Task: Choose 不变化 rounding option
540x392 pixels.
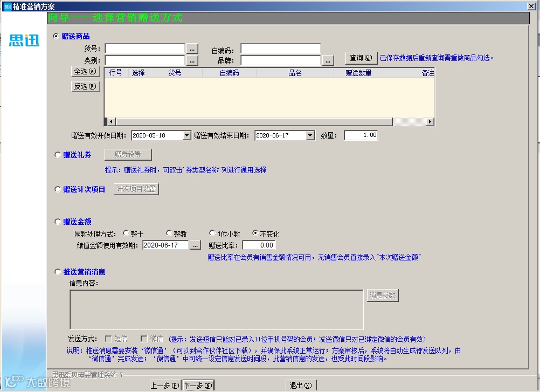Action: (255, 233)
